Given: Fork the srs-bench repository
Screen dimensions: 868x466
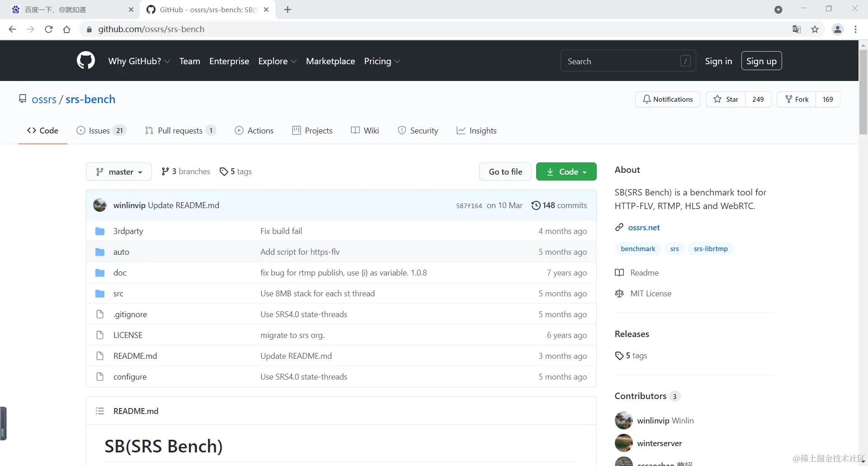Looking at the screenshot, I should (x=797, y=99).
